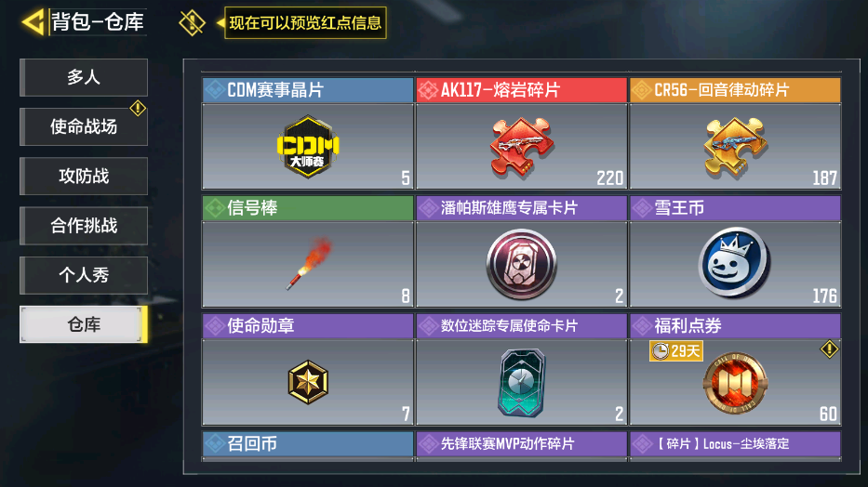Switch to the 多人 tab
This screenshot has width=868, height=487.
pos(84,77)
